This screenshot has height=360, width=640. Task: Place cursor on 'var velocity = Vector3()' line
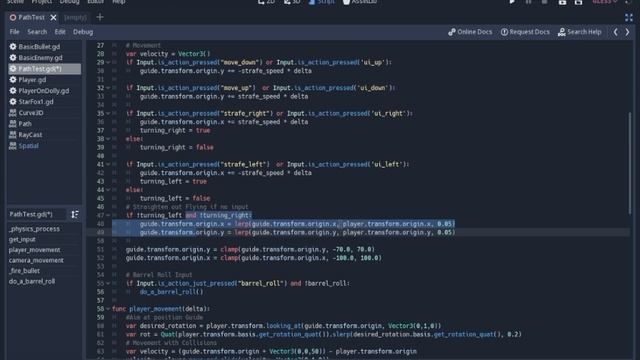click(168, 54)
